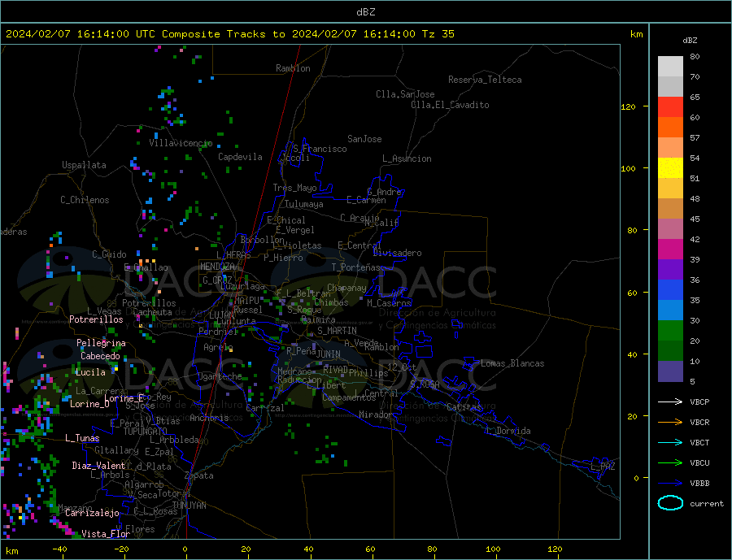This screenshot has width=732, height=560.
Task: Click the cyan VBCT arrow legend icon
Action: pyautogui.click(x=670, y=442)
